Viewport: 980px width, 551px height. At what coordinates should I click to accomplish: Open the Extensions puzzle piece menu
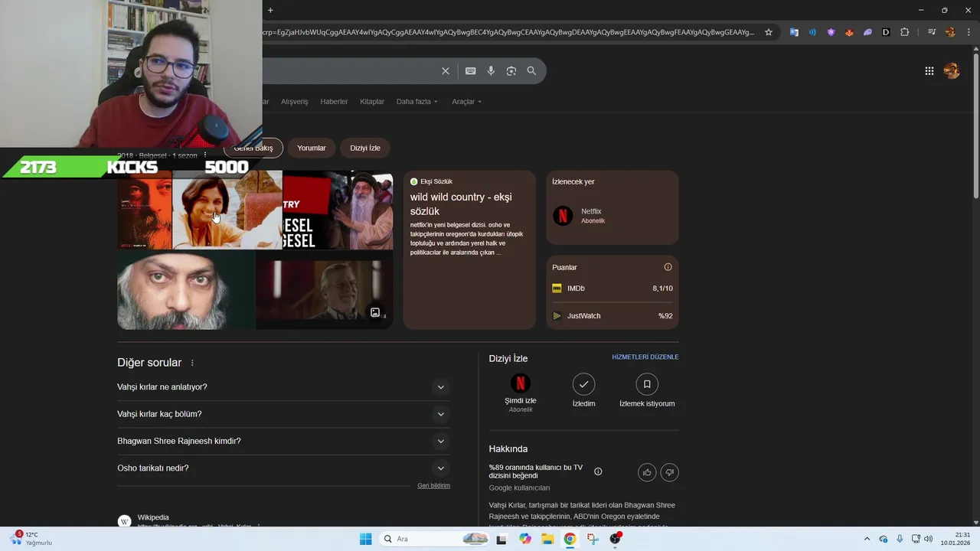[x=905, y=32]
